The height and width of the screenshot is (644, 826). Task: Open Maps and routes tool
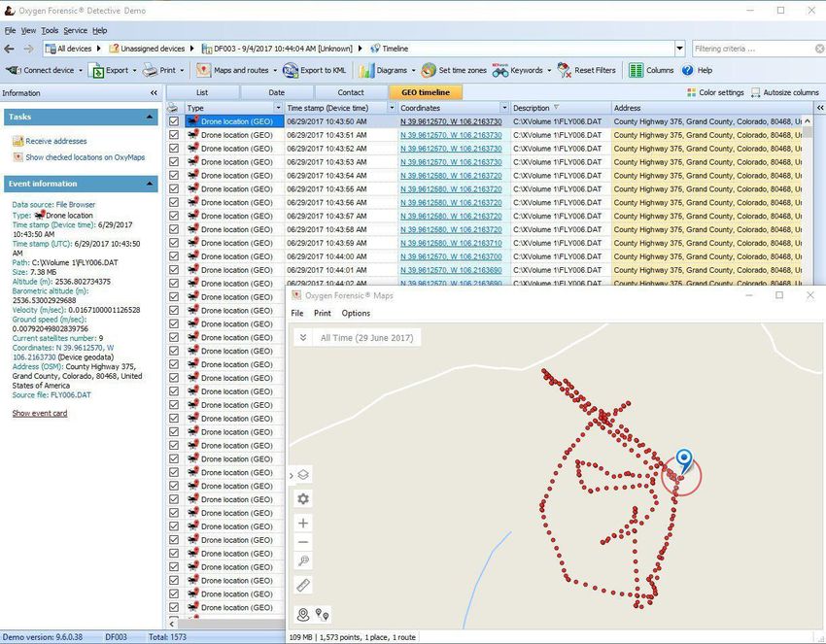(x=232, y=70)
